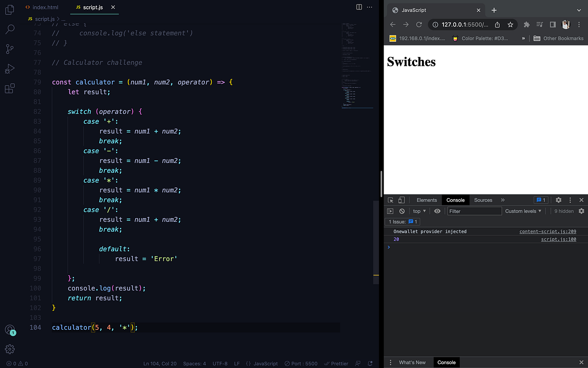Open the Chrome three-dot menu

point(579,25)
